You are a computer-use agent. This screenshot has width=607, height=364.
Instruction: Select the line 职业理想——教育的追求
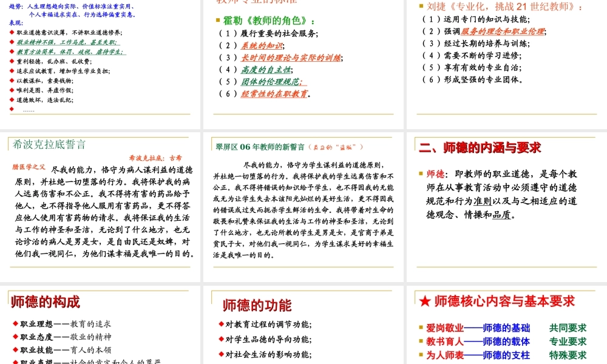(66, 324)
